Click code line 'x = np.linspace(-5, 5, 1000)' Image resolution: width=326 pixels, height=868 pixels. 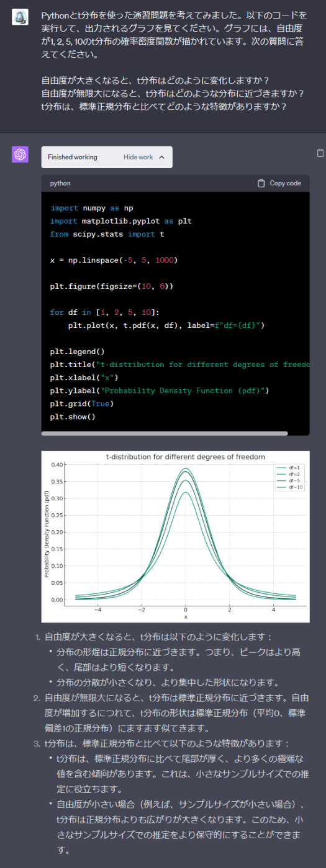click(x=114, y=260)
